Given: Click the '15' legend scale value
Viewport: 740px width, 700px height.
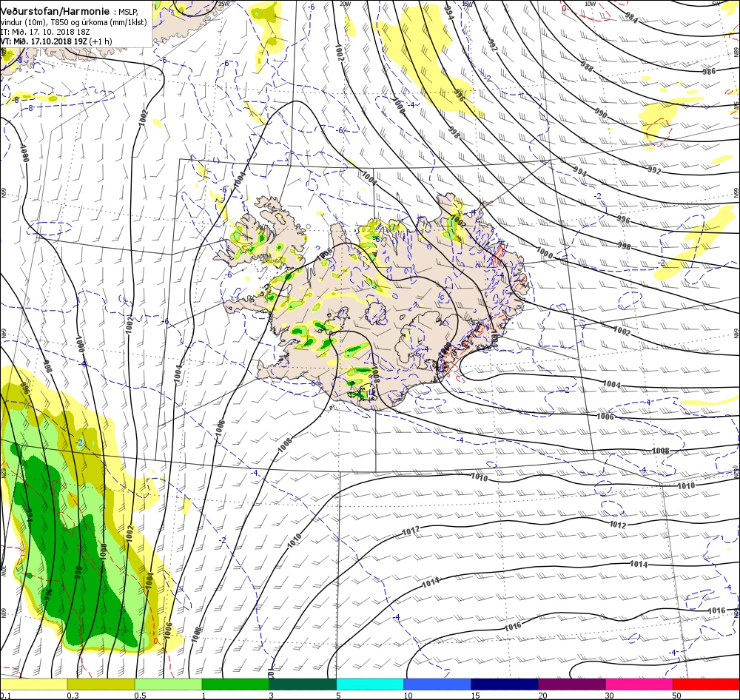Looking at the screenshot, I should pyautogui.click(x=475, y=696).
